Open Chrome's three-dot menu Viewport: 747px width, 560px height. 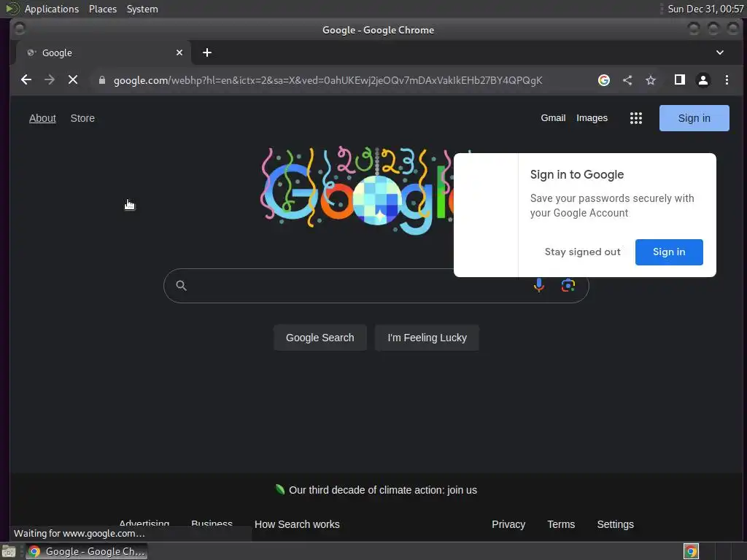(x=727, y=80)
